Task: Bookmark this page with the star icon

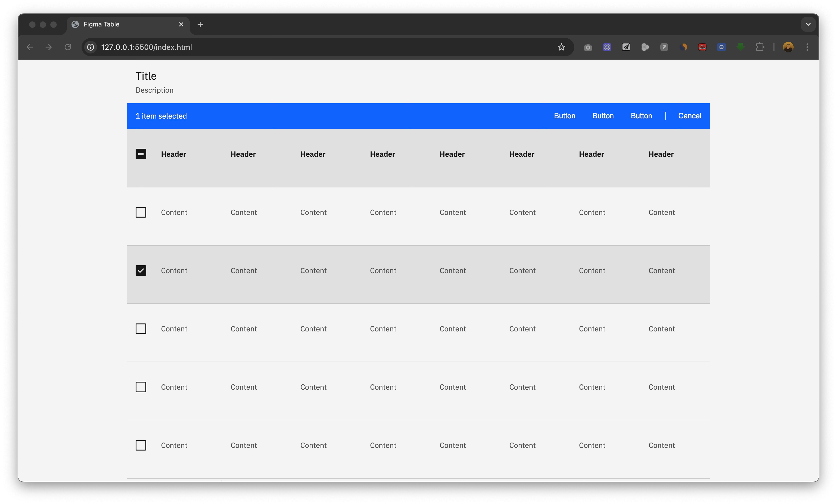Action: 561,47
